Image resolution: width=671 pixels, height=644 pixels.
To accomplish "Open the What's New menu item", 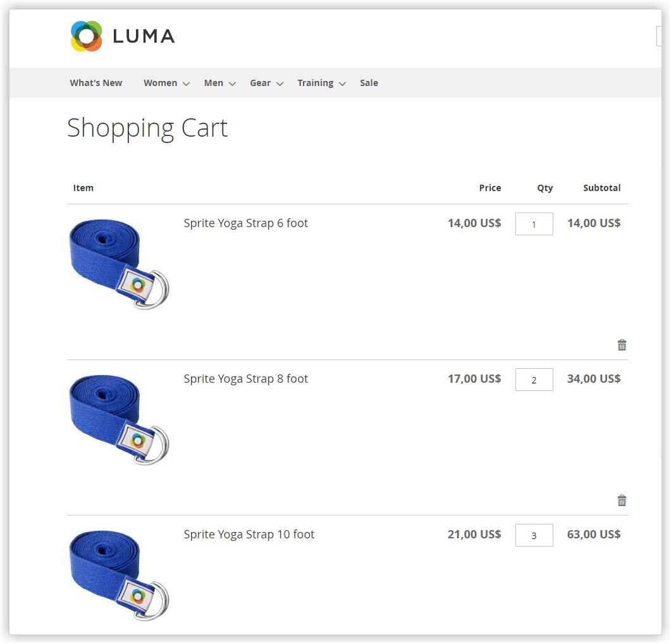I will [x=96, y=83].
